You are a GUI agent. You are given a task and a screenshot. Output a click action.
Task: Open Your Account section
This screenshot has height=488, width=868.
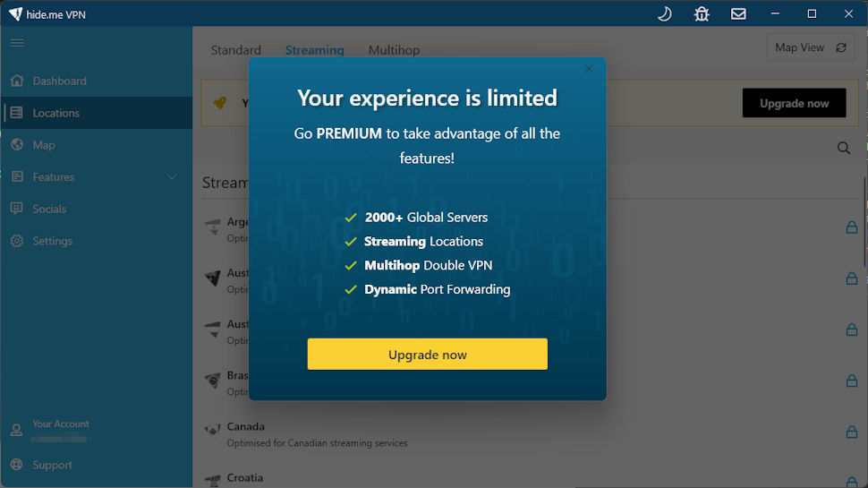[97, 431]
